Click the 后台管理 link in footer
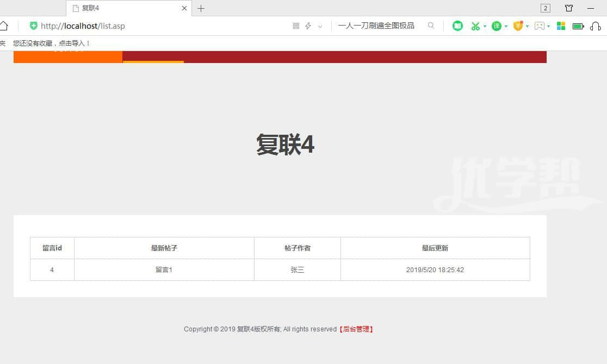Image resolution: width=607 pixels, height=364 pixels. [356, 329]
